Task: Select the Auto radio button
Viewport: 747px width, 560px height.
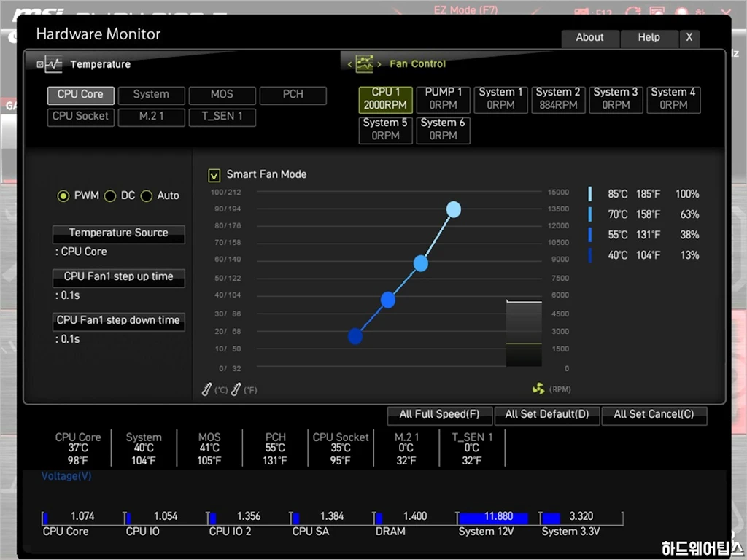Action: pyautogui.click(x=146, y=195)
